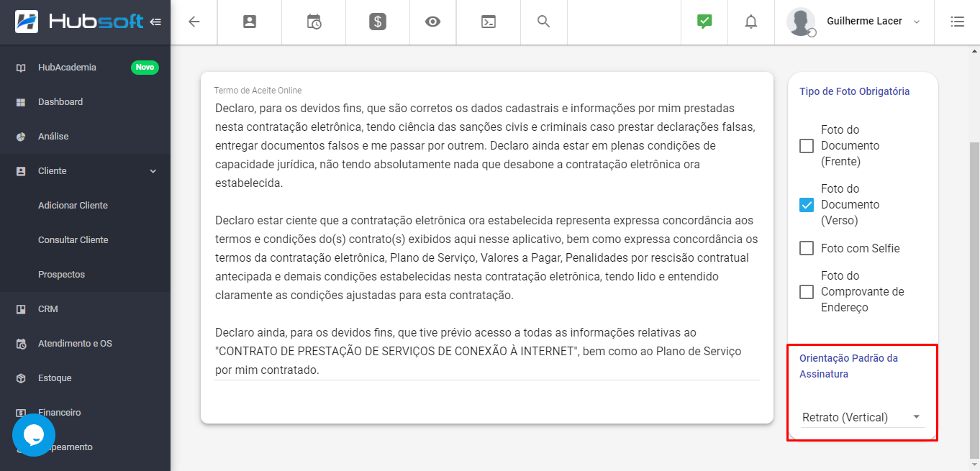The image size is (980, 471).
Task: Check Foto com Selfie
Action: point(807,248)
